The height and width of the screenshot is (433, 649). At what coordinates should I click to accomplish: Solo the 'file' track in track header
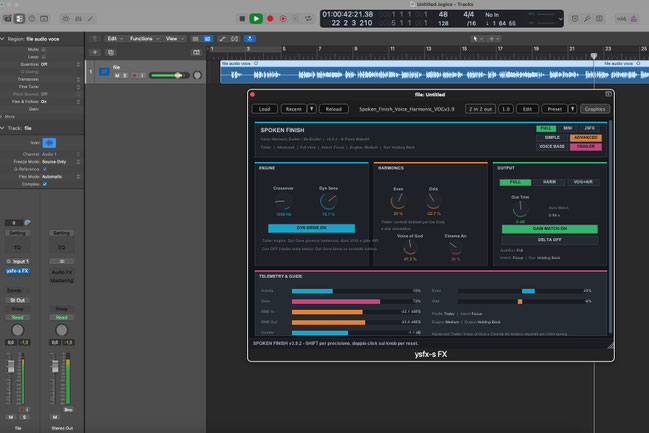tap(125, 75)
